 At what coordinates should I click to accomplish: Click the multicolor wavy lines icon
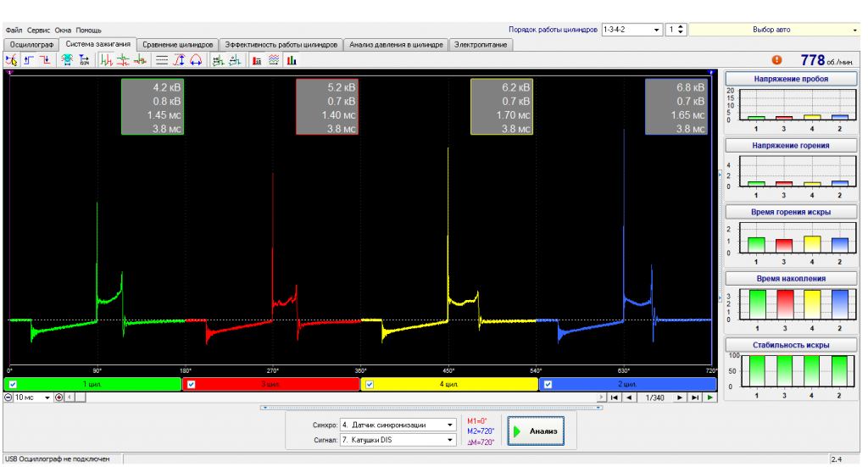click(274, 60)
